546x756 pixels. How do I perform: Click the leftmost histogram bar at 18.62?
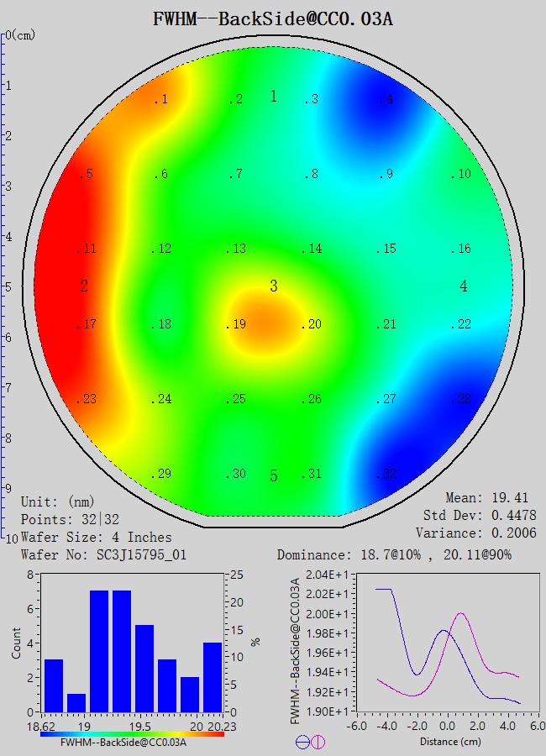click(54, 685)
